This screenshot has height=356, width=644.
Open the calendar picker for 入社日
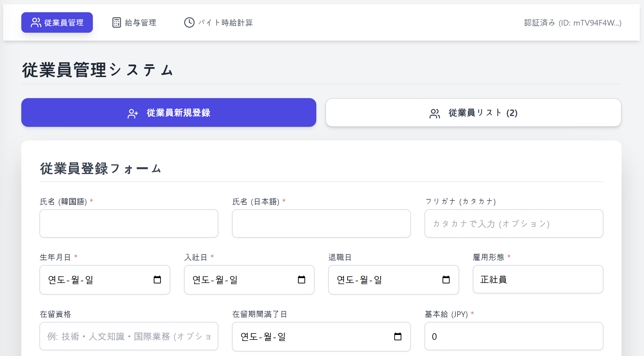coord(302,280)
